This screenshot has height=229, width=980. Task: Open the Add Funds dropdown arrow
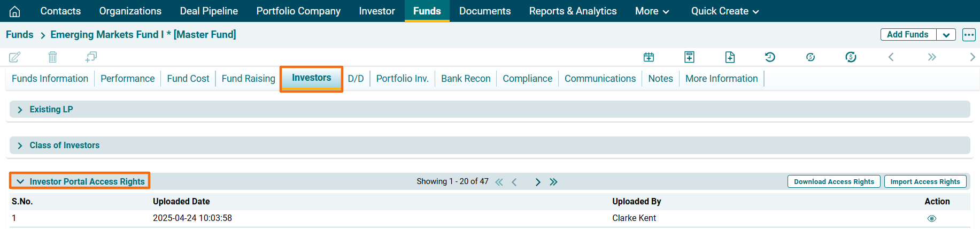coord(946,35)
